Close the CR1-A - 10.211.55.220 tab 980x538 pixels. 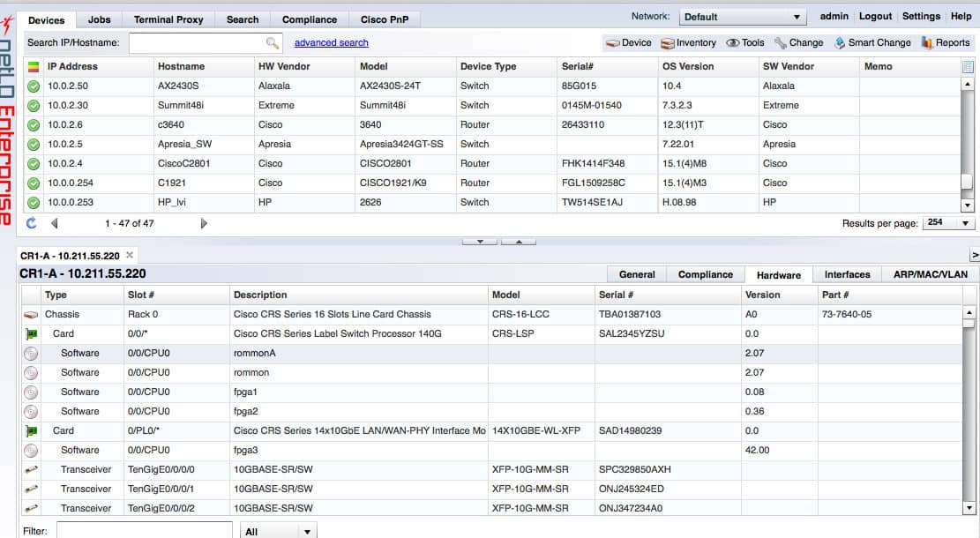(130, 255)
